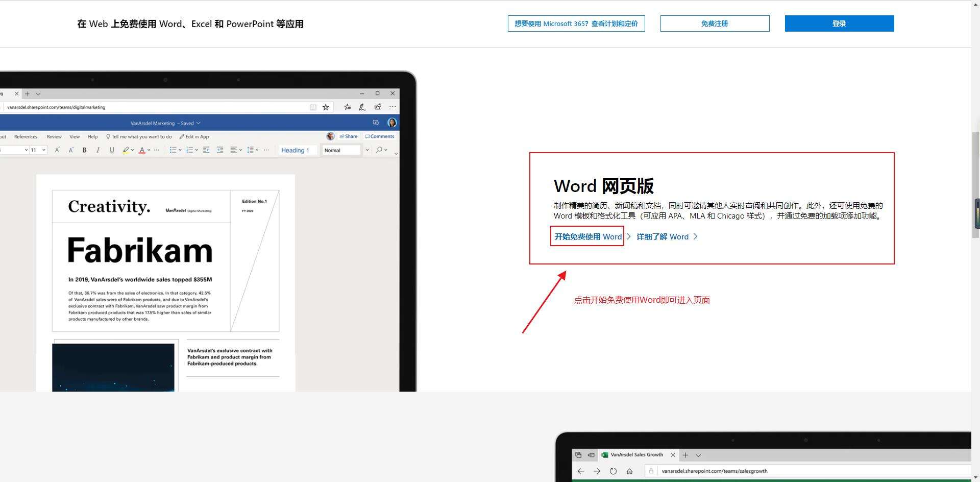Open the Microsoft 365 plans and pricing link
Viewport: 980px width, 482px height.
click(x=576, y=23)
